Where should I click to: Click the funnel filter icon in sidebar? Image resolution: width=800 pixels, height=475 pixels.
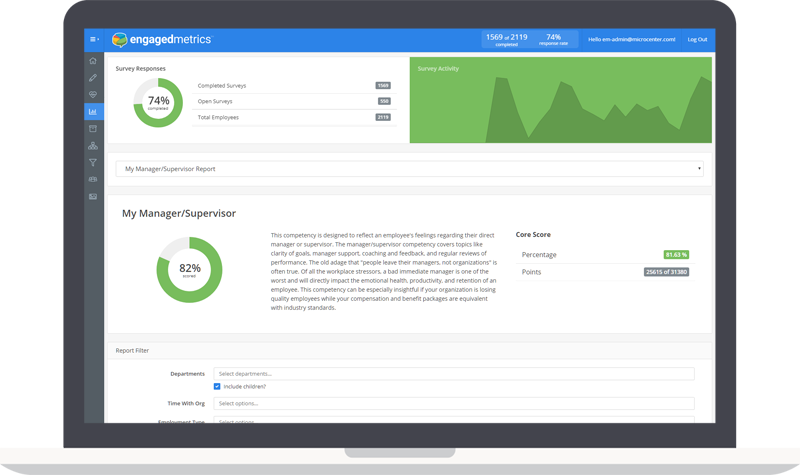pos(94,162)
